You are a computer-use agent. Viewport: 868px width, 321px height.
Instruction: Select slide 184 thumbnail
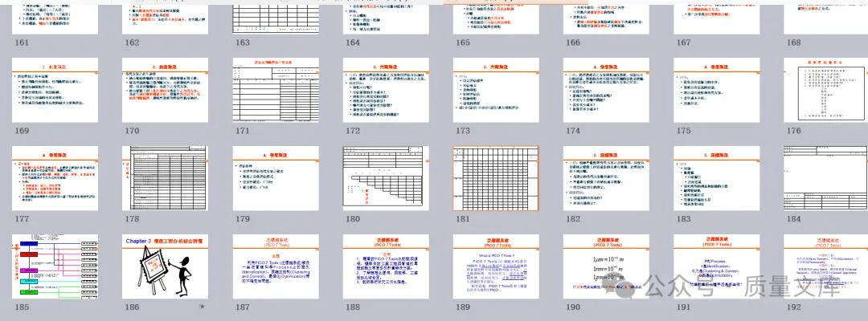pyautogui.click(x=826, y=178)
